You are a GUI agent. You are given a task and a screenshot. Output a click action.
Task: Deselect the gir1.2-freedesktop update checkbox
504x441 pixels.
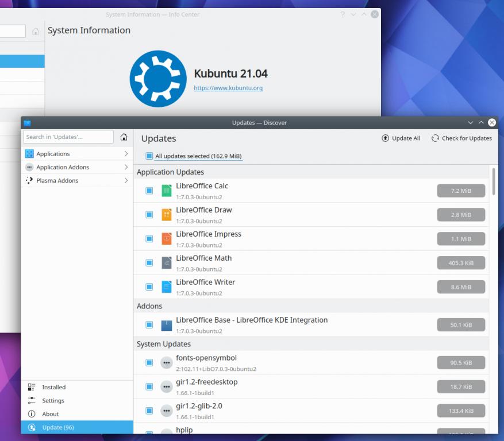149,387
